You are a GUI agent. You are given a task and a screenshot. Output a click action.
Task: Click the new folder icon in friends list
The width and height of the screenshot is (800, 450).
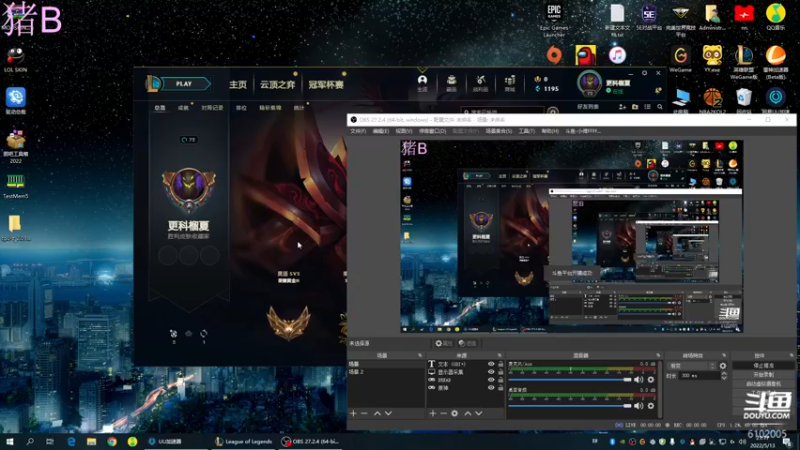coord(635,107)
